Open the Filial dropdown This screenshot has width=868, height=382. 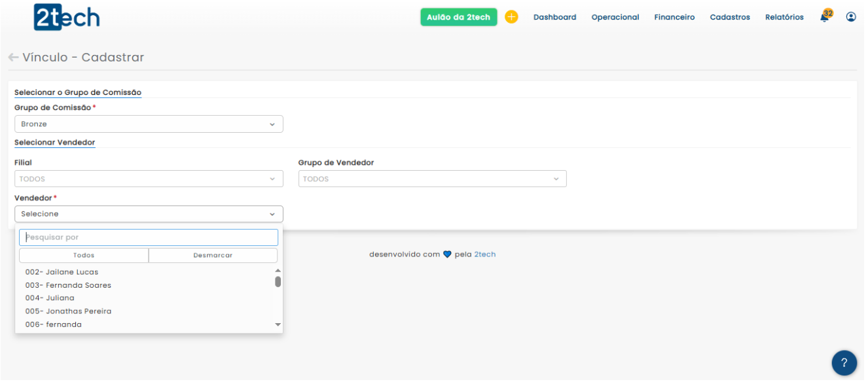(149, 179)
